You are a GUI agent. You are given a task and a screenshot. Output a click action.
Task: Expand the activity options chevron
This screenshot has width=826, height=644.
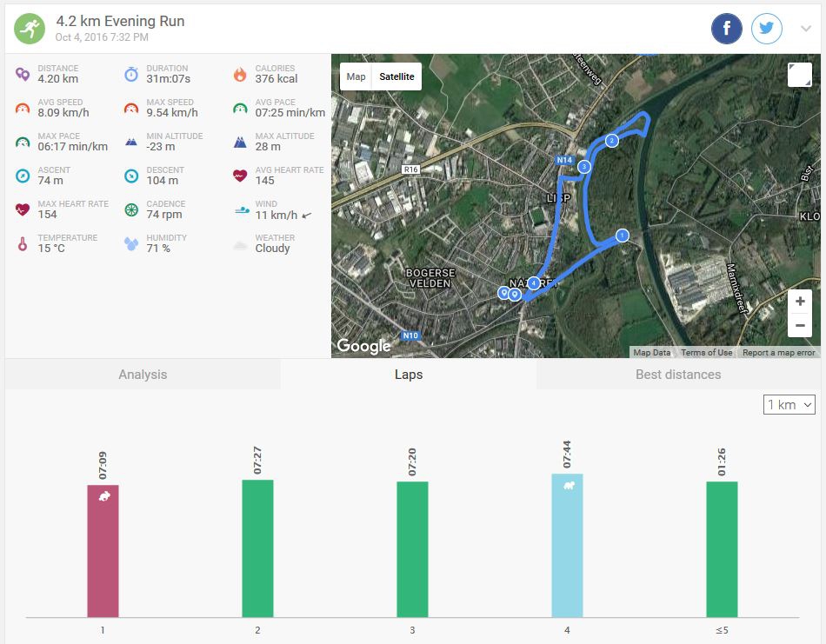coord(805,29)
